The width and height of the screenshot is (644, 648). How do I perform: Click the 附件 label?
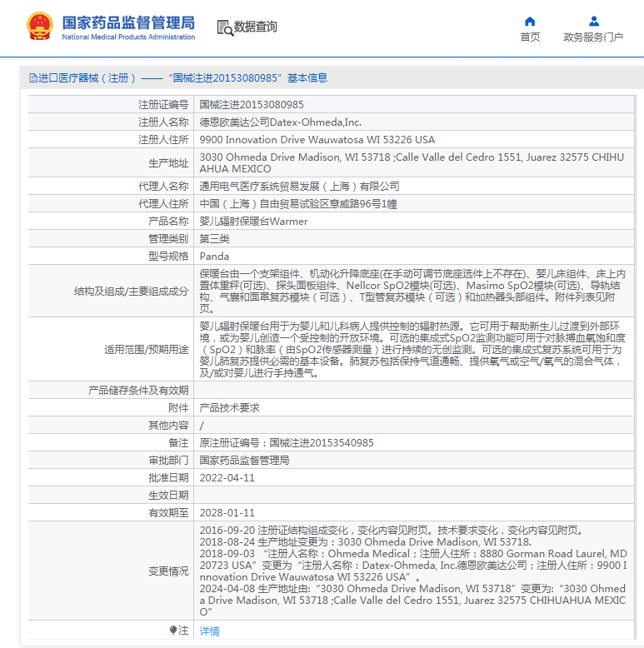(x=178, y=408)
